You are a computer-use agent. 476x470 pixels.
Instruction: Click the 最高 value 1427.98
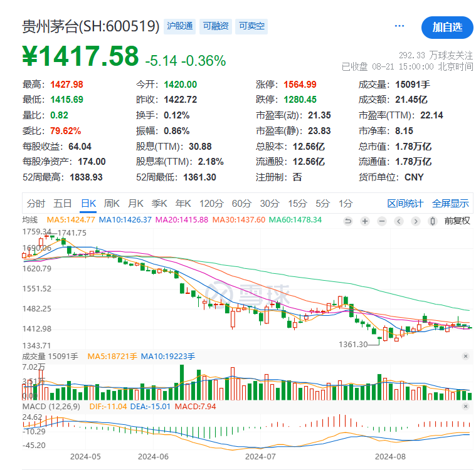[x=66, y=85]
